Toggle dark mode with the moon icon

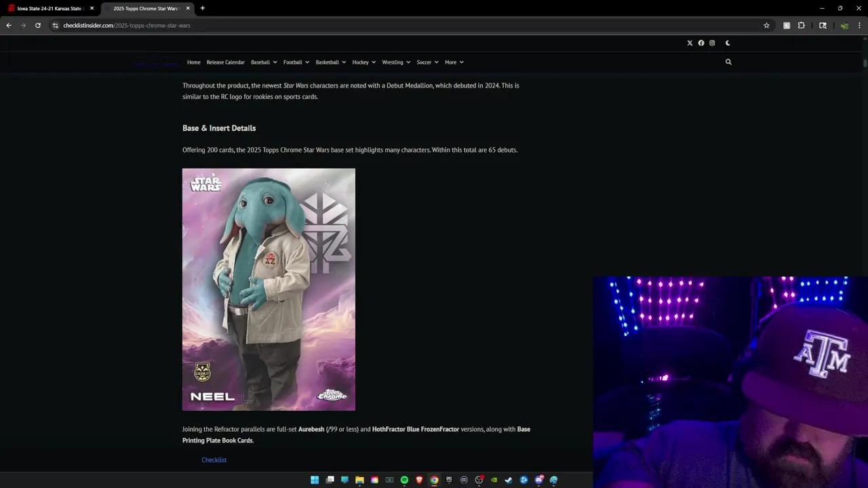pyautogui.click(x=728, y=43)
